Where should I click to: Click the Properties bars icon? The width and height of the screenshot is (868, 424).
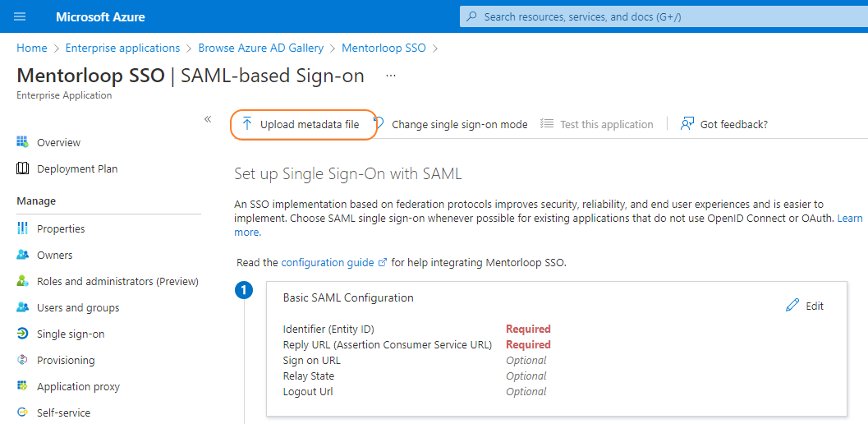22,228
